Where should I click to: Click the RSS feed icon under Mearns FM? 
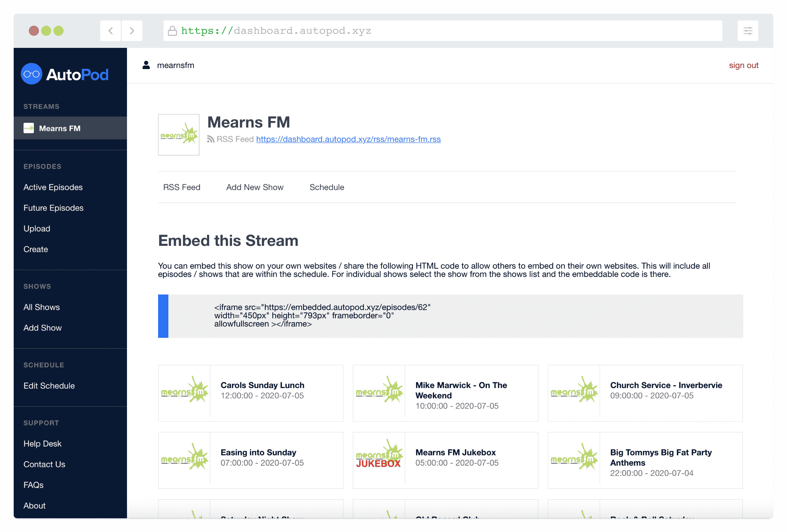211,139
